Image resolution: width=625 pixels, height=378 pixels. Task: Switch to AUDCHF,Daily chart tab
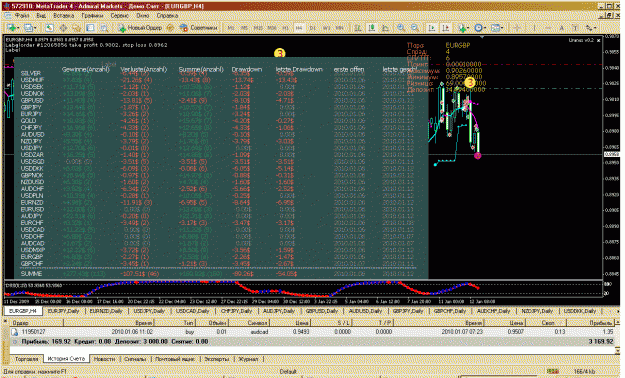(x=493, y=311)
